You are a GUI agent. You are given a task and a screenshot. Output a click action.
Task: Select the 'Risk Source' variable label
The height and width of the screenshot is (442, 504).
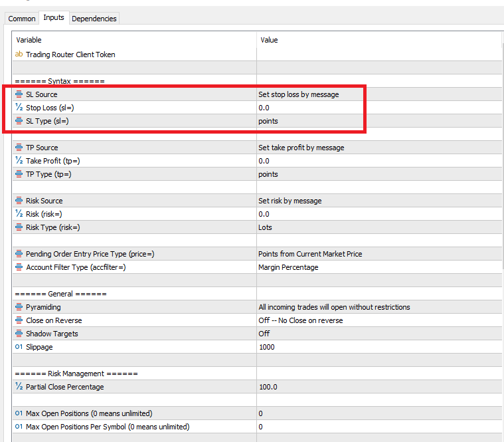point(44,201)
